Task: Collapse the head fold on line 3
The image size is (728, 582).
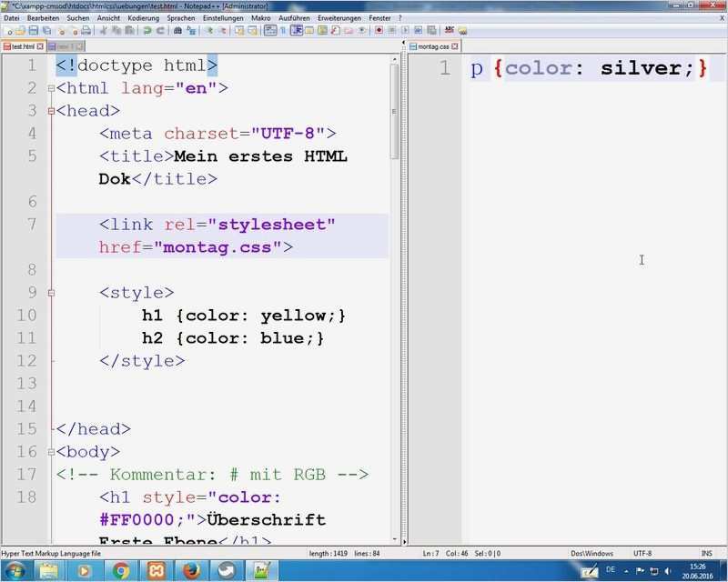Action: click(x=51, y=111)
